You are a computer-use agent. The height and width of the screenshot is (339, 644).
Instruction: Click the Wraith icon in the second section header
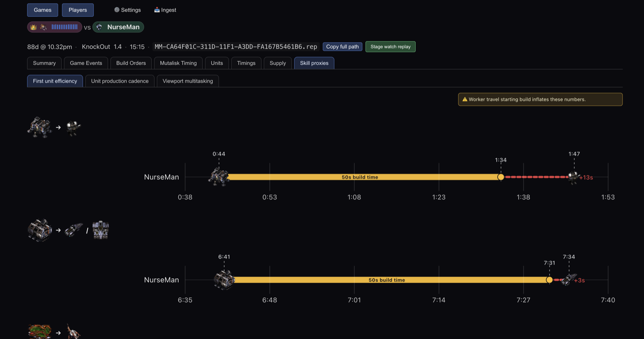click(74, 230)
